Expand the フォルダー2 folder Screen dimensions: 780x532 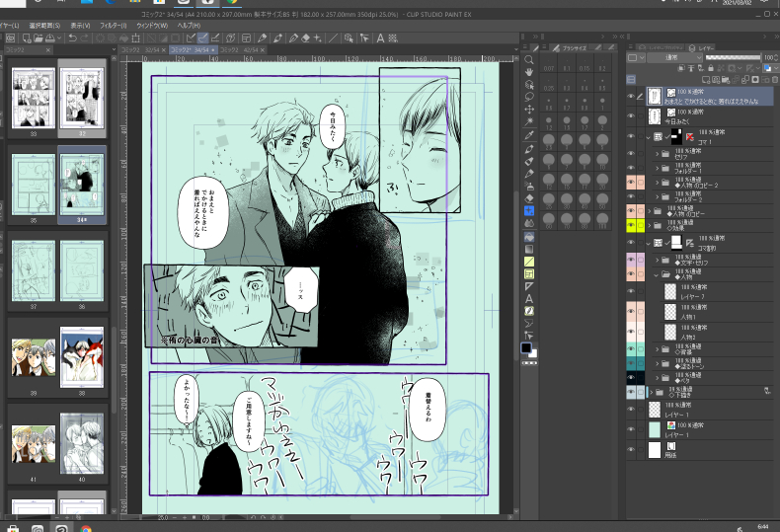pyautogui.click(x=658, y=196)
